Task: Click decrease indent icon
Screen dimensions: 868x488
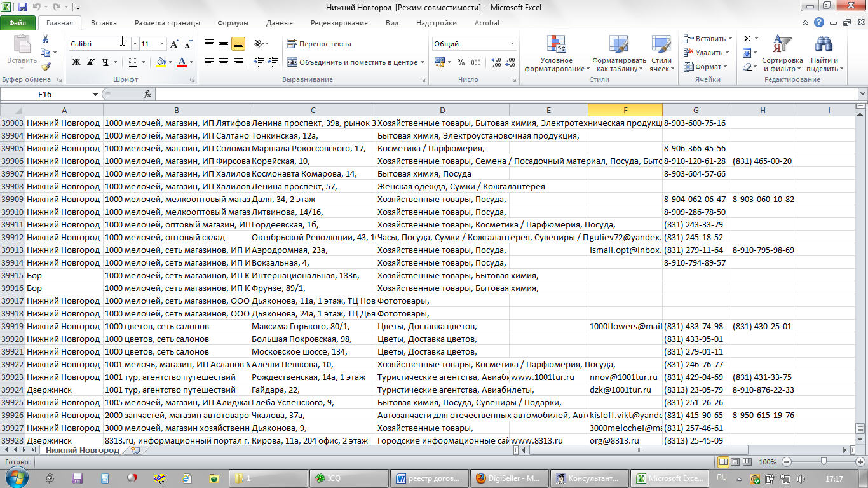Action: [257, 62]
